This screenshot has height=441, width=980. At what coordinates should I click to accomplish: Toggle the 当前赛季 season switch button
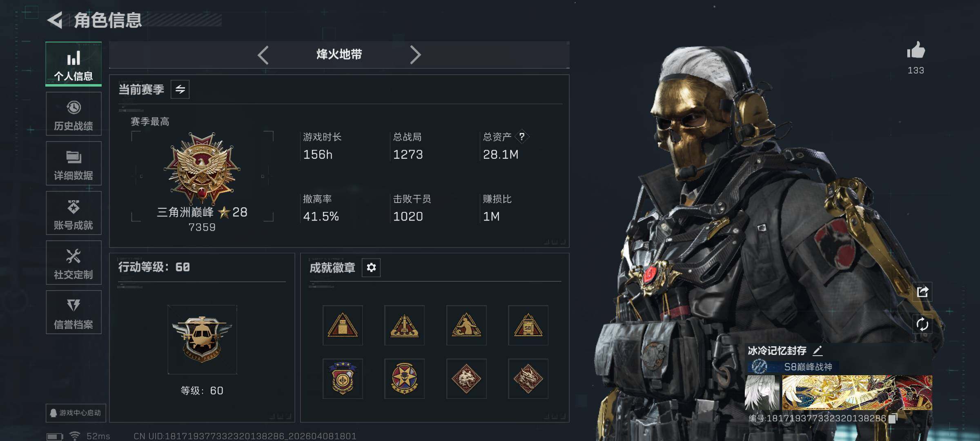180,89
